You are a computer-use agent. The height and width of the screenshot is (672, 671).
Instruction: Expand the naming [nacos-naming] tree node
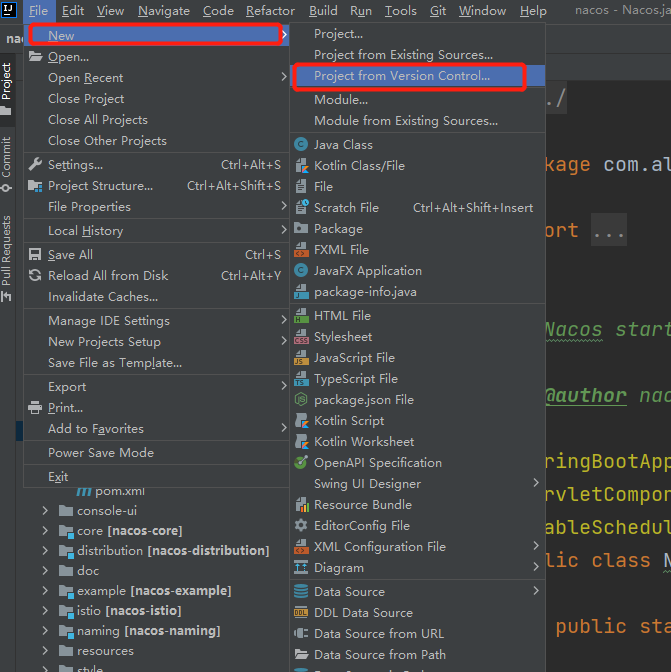(x=45, y=630)
